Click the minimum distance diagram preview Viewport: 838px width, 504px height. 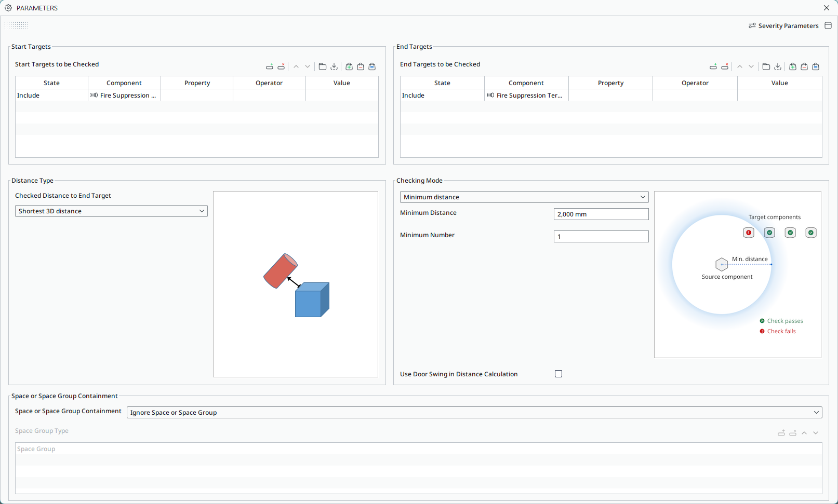pyautogui.click(x=738, y=275)
